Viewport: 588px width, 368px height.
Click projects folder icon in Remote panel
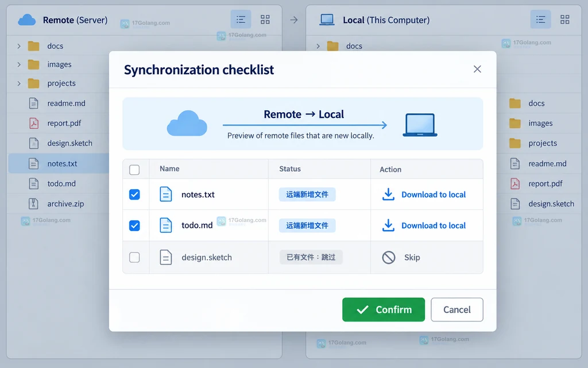coord(34,83)
